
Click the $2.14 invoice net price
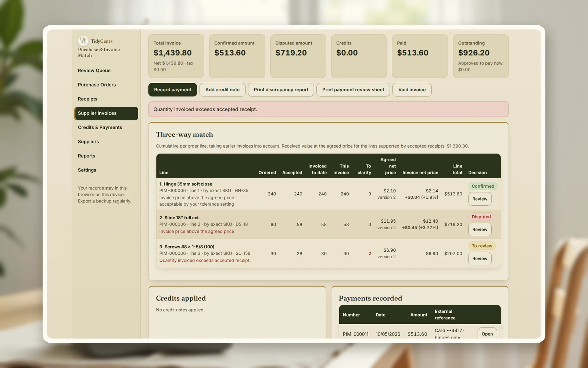[432, 191]
